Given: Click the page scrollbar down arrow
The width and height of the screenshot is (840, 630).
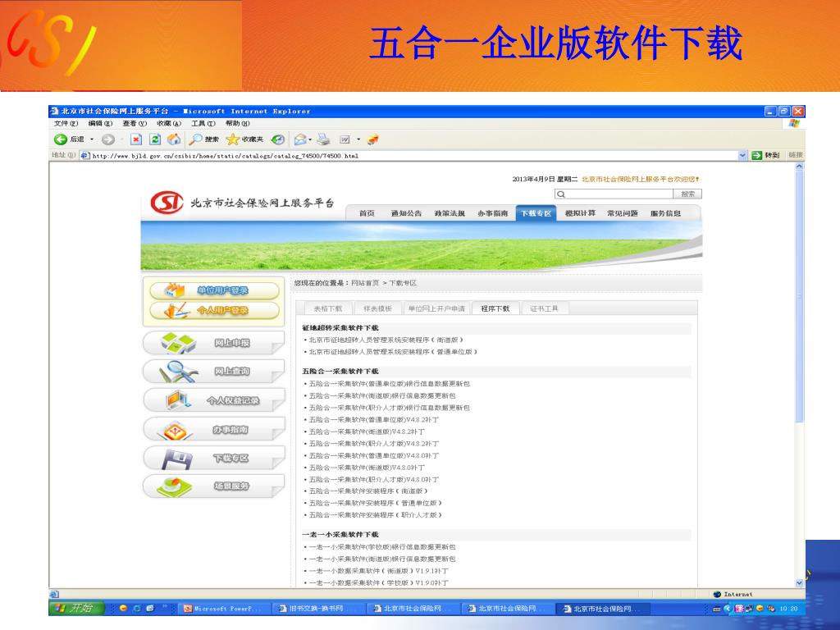Looking at the screenshot, I should tap(799, 583).
